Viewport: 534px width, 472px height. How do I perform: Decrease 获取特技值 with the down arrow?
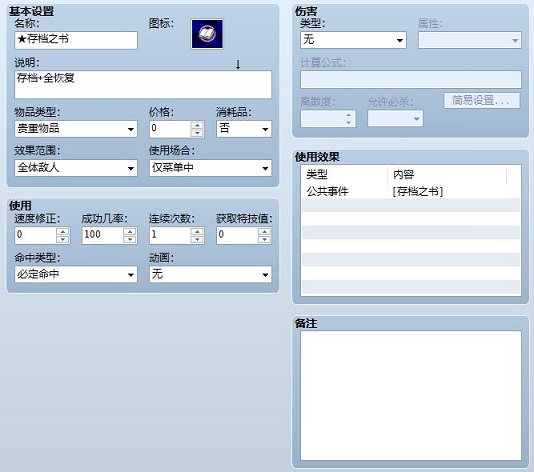(x=264, y=240)
